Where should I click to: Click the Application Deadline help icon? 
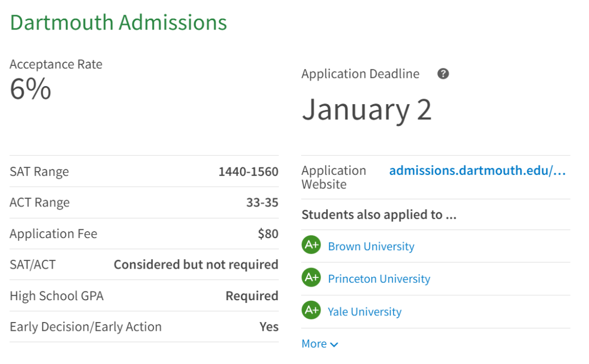[x=443, y=74]
